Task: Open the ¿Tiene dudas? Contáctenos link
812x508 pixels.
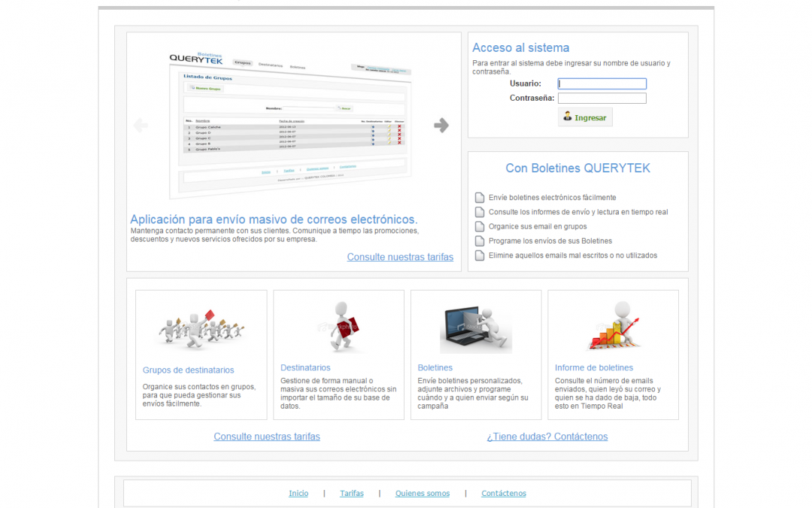Action: [547, 437]
